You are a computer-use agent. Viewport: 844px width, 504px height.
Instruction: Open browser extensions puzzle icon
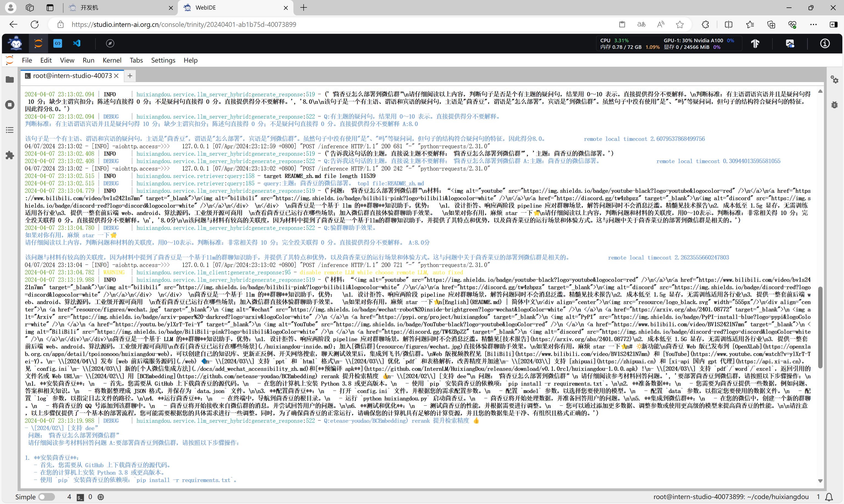(706, 24)
